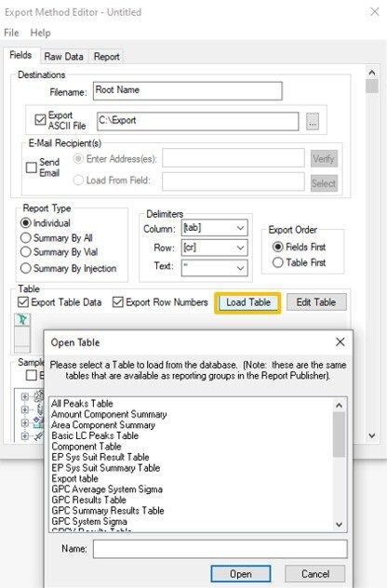
Task: Uncheck Export Row Numbers
Action: (x=118, y=301)
